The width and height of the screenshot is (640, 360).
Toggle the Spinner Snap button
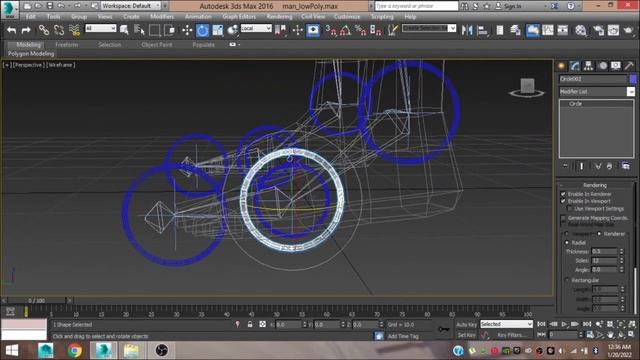point(376,30)
